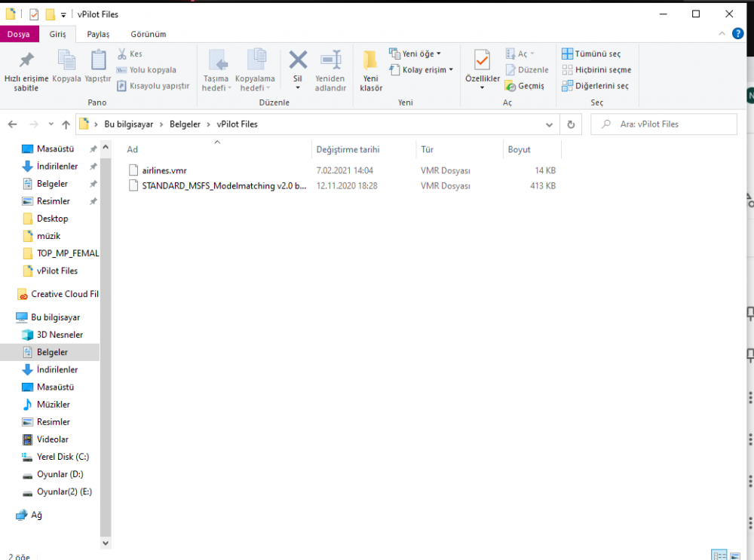Click the Özellikler properties icon
Screen dimensions: 754x560
point(482,62)
